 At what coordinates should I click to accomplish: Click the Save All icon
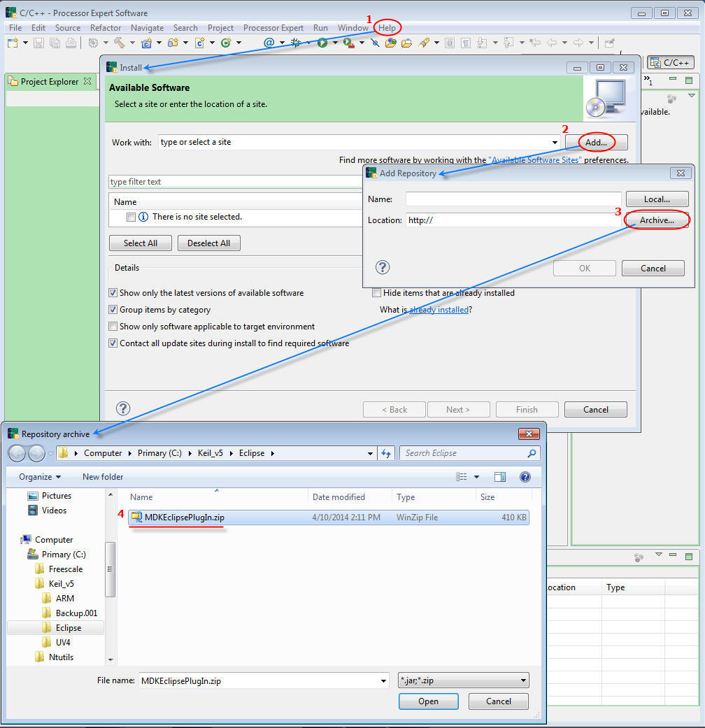pyautogui.click(x=55, y=43)
